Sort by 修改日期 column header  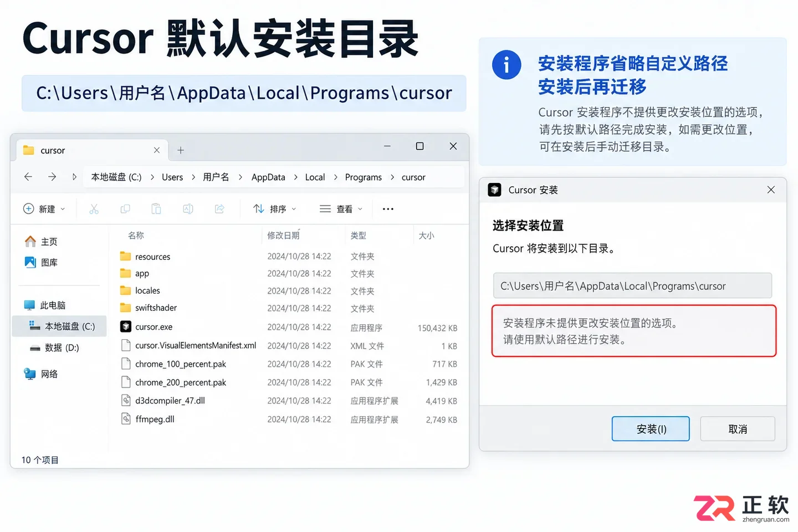(283, 236)
